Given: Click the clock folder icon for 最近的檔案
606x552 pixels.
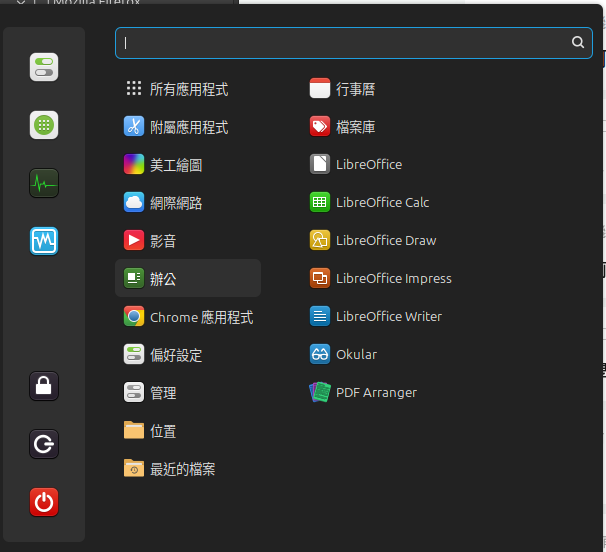Looking at the screenshot, I should pyautogui.click(x=134, y=468).
